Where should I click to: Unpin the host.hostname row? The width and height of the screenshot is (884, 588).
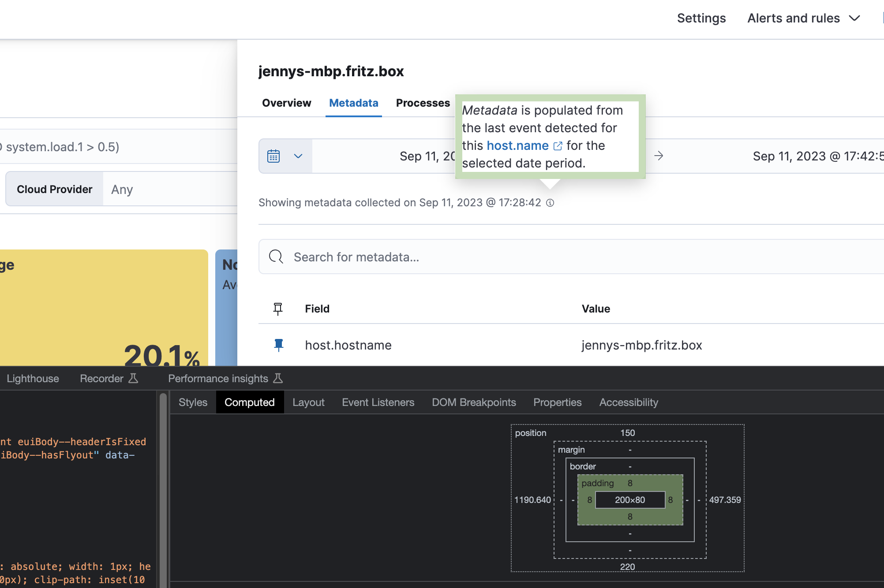tap(278, 345)
